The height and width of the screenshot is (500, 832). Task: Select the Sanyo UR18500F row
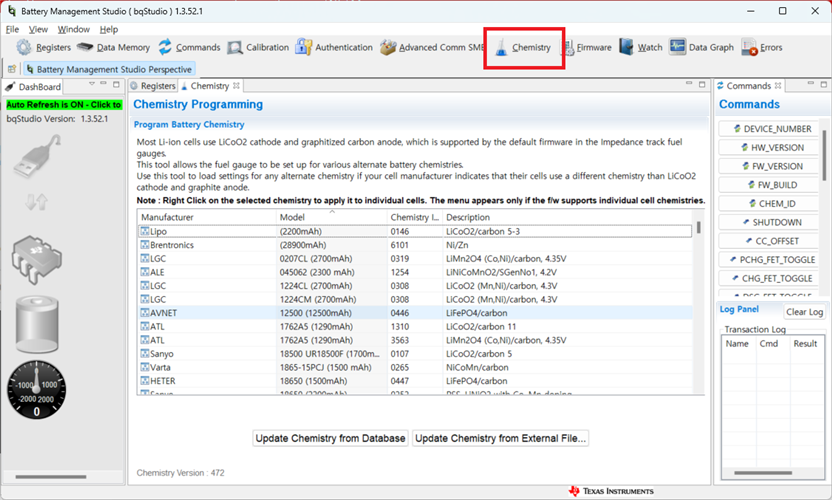[415, 354]
